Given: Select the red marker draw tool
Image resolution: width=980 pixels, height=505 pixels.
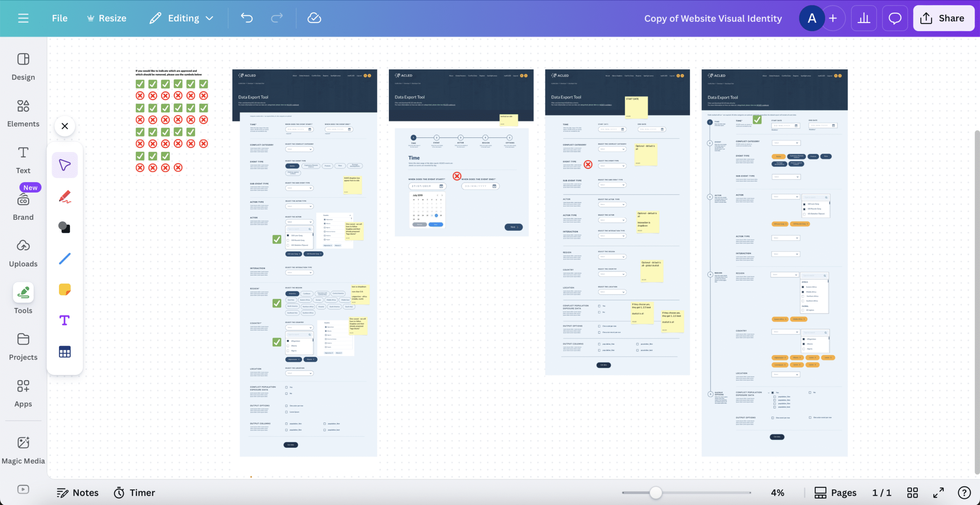Looking at the screenshot, I should [65, 196].
